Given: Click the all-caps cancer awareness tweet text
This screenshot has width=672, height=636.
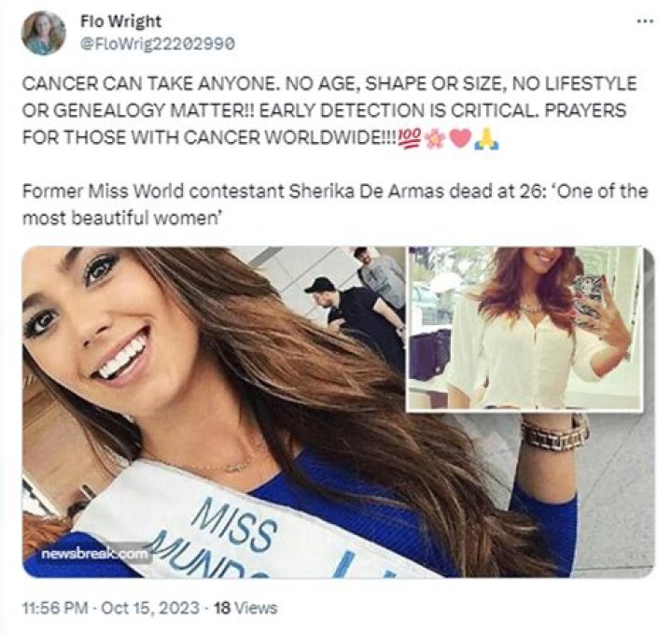Looking at the screenshot, I should point(329,110).
